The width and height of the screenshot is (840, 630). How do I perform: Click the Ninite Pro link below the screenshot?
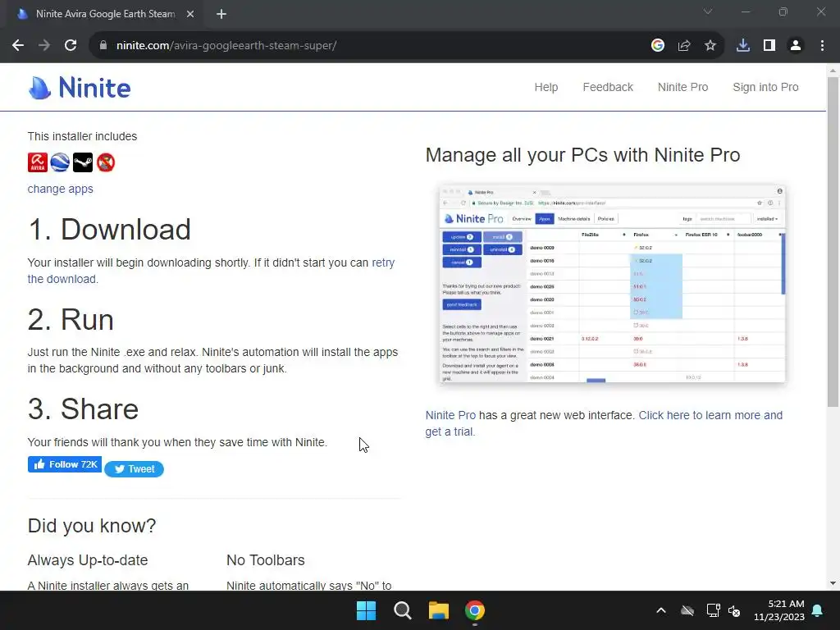(x=450, y=416)
